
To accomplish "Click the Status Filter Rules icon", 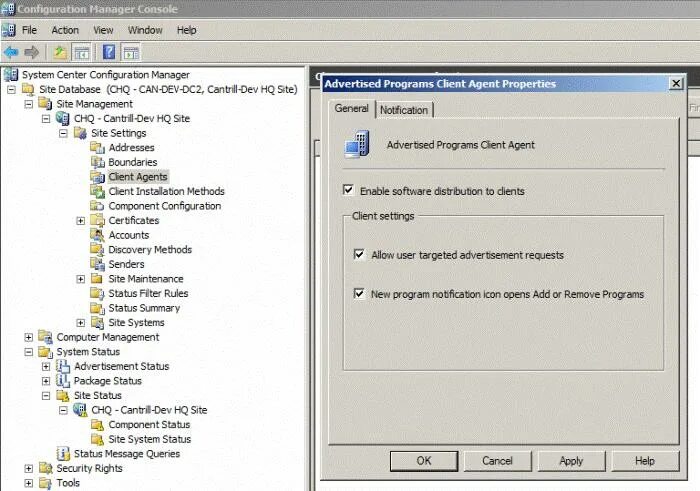I will point(97,293).
